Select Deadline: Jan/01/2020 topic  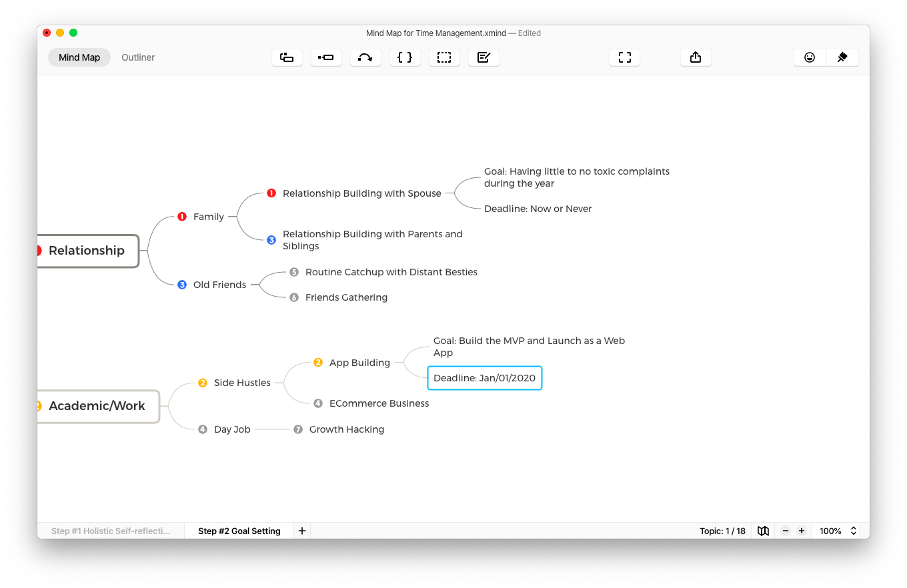click(484, 378)
